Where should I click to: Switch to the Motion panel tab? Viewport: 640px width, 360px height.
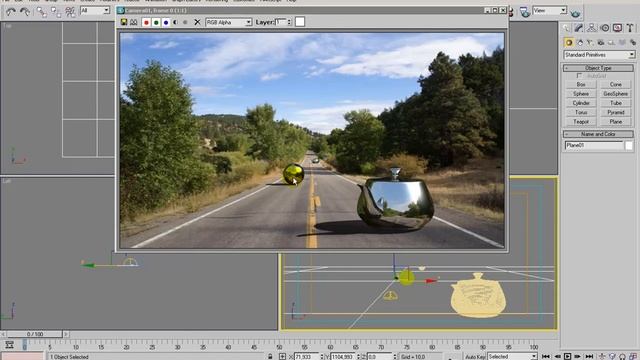coord(604,28)
